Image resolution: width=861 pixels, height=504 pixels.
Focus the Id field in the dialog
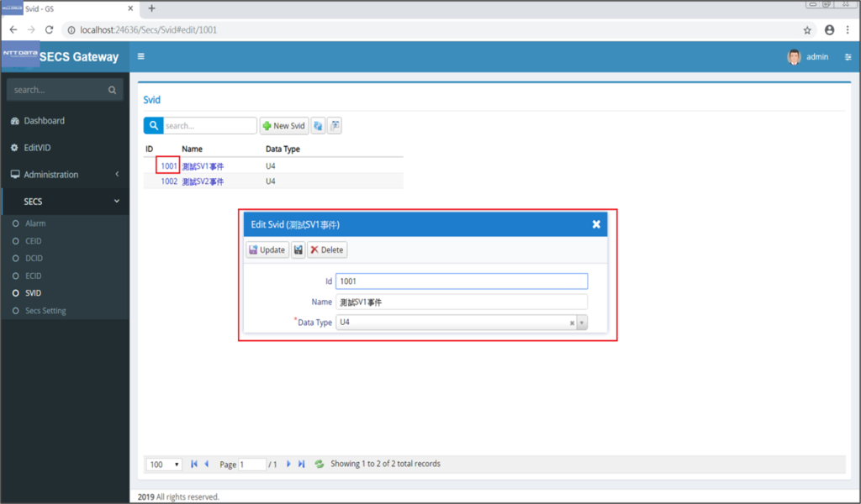[x=462, y=281]
